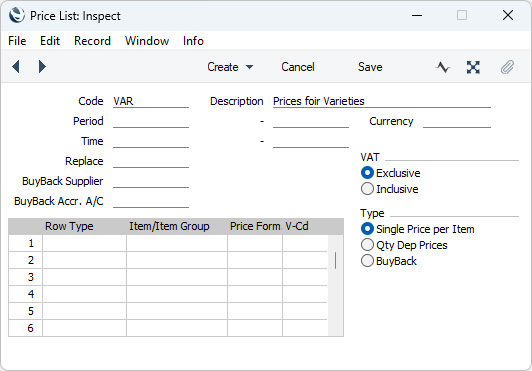
Task: Go to next record arrow
Action: pyautogui.click(x=42, y=67)
